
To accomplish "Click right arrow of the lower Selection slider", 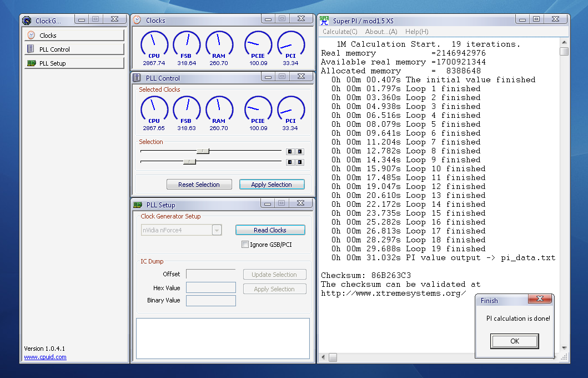I will (300, 162).
